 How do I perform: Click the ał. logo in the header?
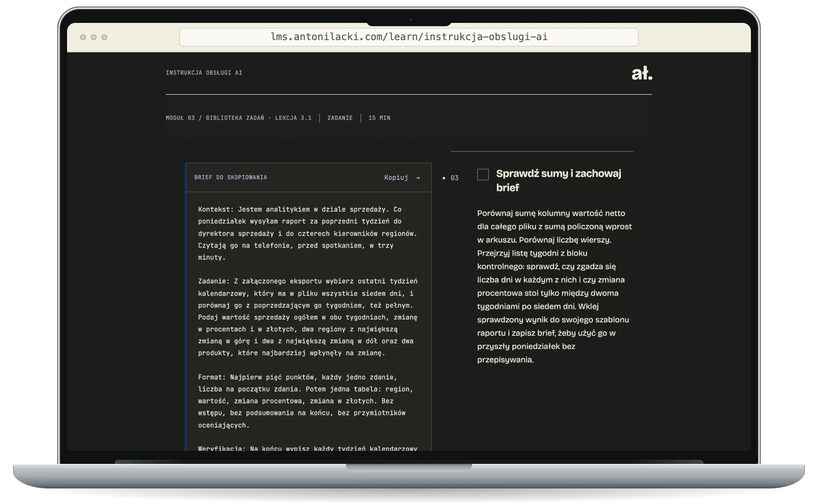pyautogui.click(x=642, y=74)
